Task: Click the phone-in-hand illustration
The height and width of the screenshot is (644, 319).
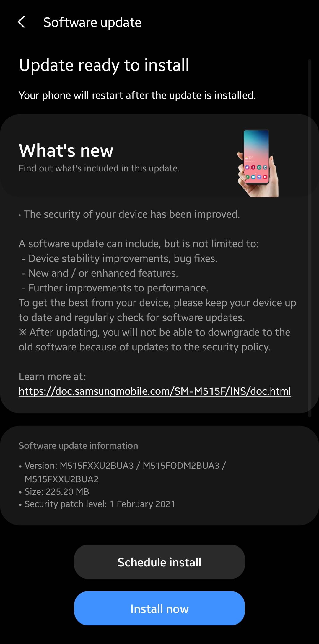Action: tap(258, 163)
